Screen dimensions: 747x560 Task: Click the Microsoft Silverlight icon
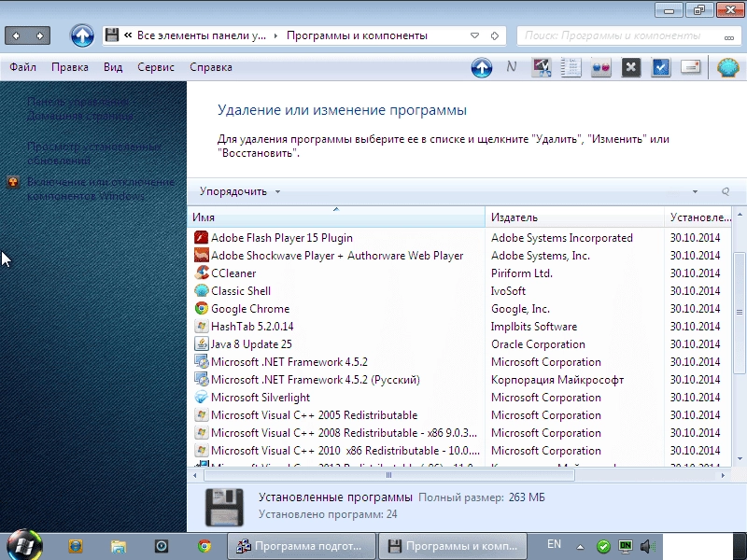pos(201,398)
